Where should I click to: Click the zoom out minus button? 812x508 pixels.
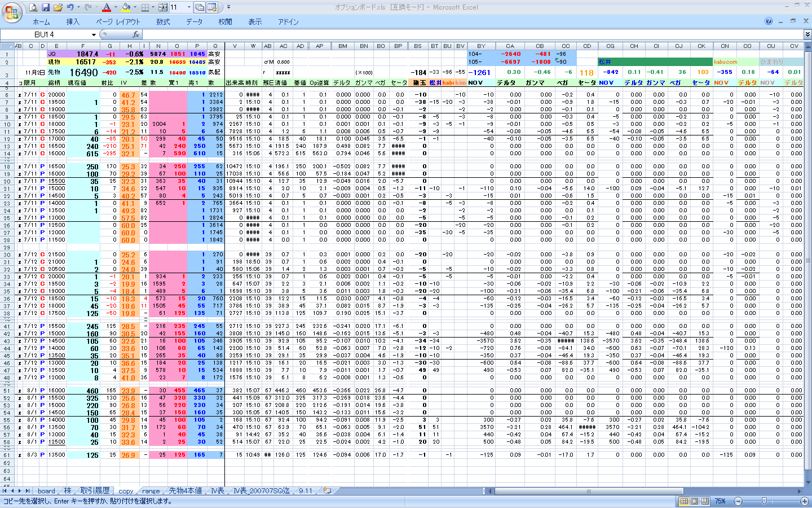[738, 501]
